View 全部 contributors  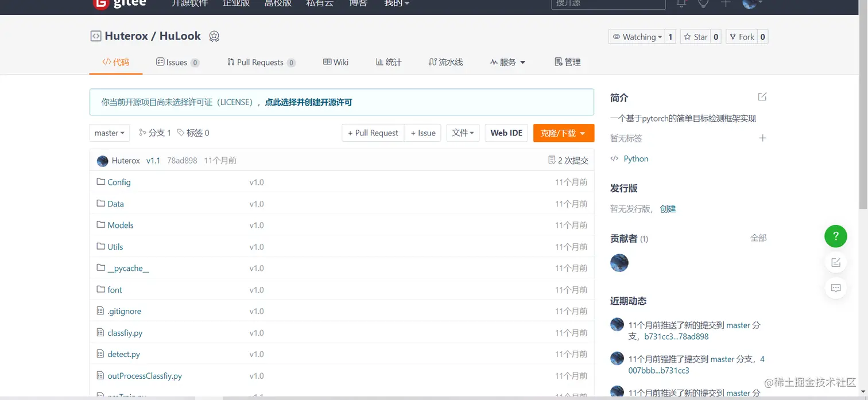[x=758, y=238]
